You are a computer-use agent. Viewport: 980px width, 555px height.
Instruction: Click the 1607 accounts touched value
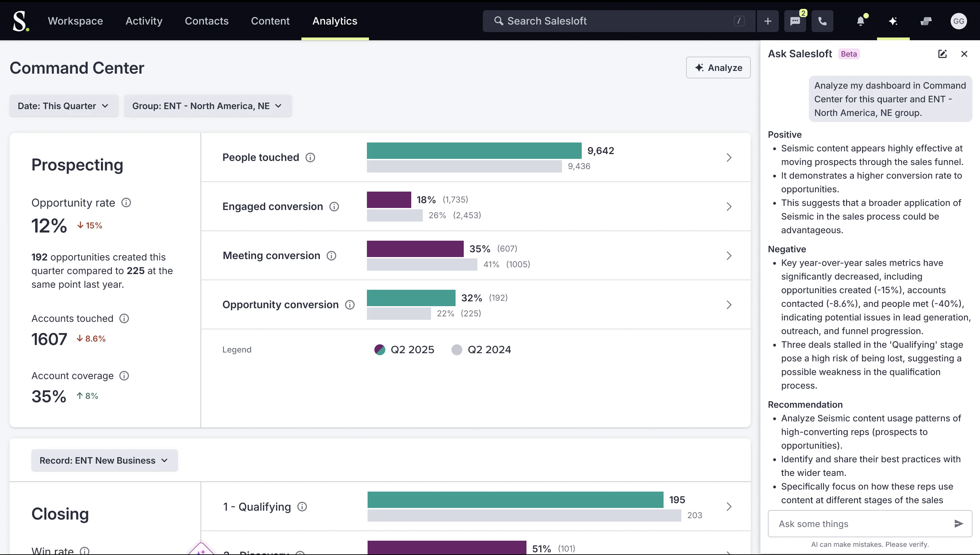coord(49,339)
